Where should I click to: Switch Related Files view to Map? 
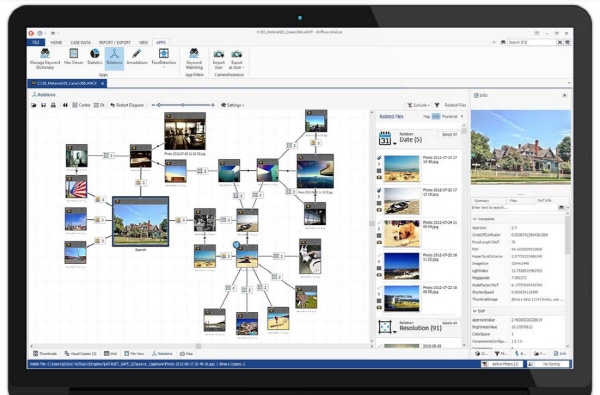pyautogui.click(x=427, y=116)
